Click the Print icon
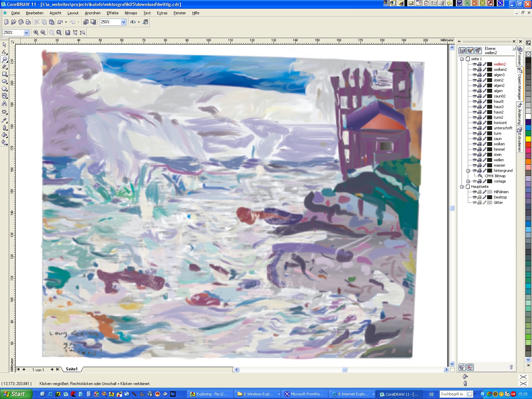 [x=28, y=22]
